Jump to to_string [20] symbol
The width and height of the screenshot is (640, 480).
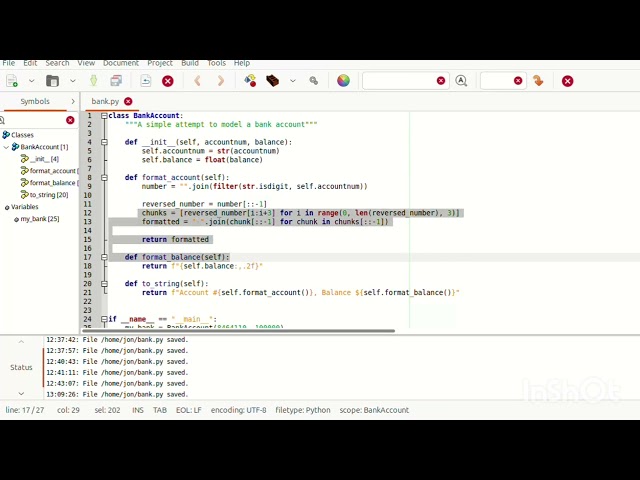click(49, 195)
